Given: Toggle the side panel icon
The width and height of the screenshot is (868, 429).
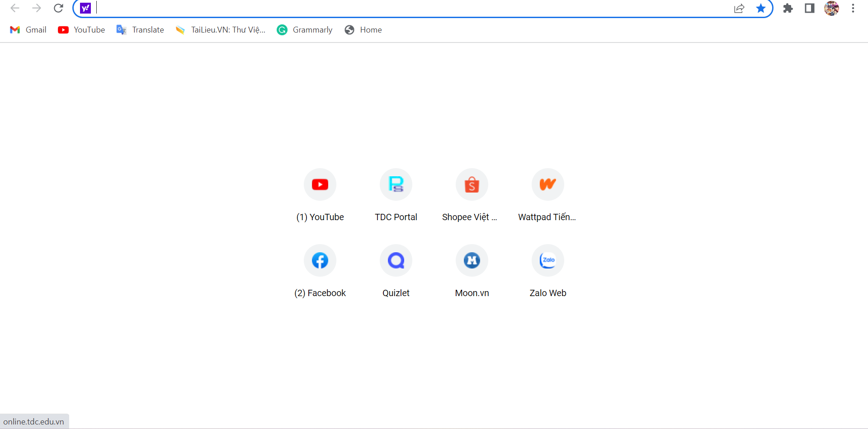Looking at the screenshot, I should (810, 8).
